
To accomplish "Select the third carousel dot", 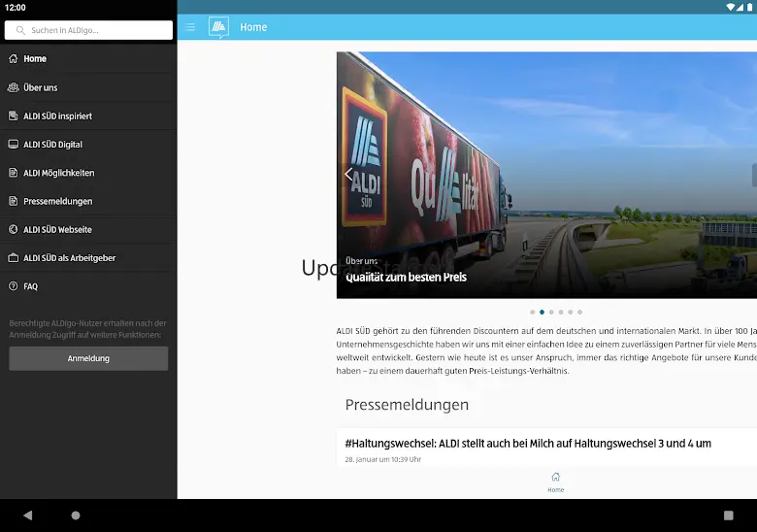I will click(551, 313).
